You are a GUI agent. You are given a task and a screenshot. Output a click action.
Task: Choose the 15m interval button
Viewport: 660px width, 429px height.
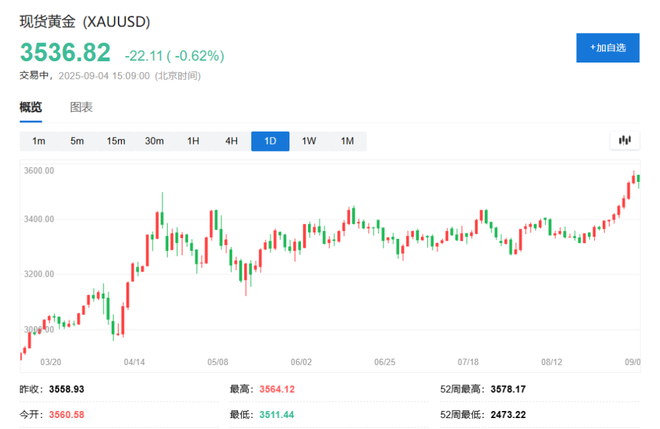coord(115,141)
